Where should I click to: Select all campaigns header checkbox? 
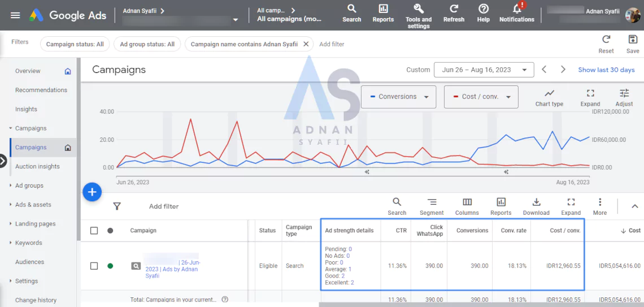[x=94, y=231]
